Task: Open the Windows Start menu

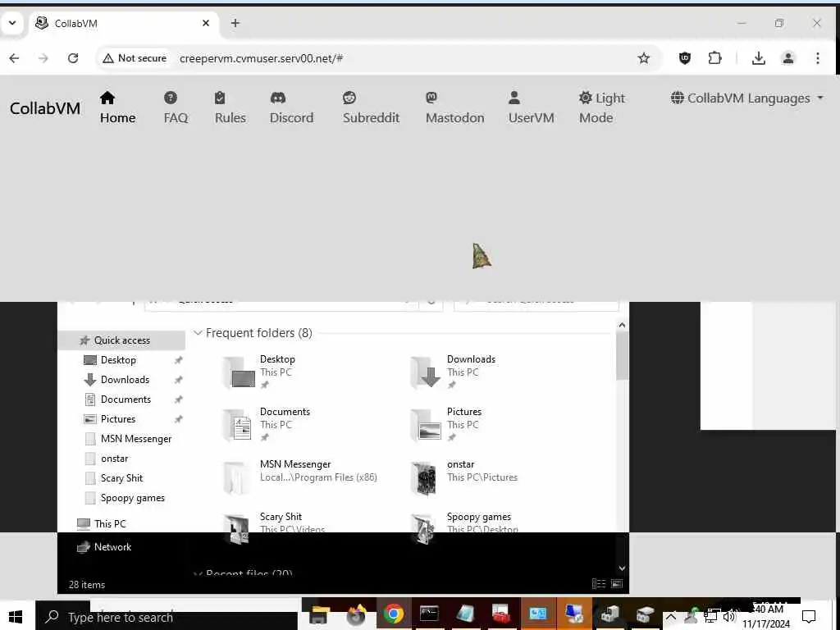Action: (x=16, y=617)
